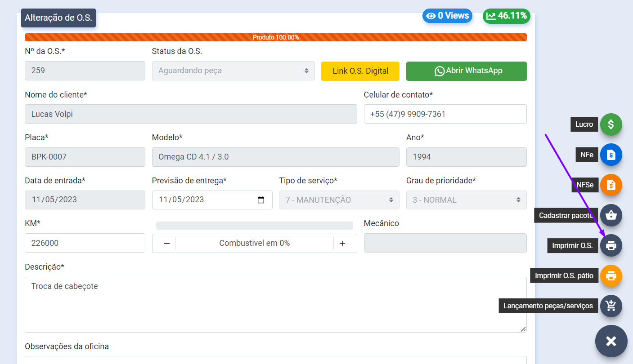This screenshot has width=633, height=364.
Task: Click the Cadastrar pacote basket icon
Action: pos(611,215)
